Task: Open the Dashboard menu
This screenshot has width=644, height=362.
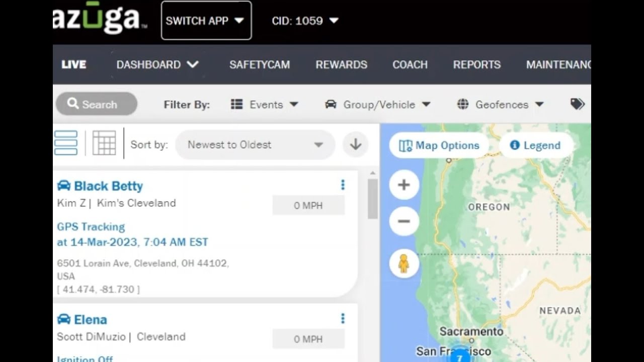Action: coord(157,64)
